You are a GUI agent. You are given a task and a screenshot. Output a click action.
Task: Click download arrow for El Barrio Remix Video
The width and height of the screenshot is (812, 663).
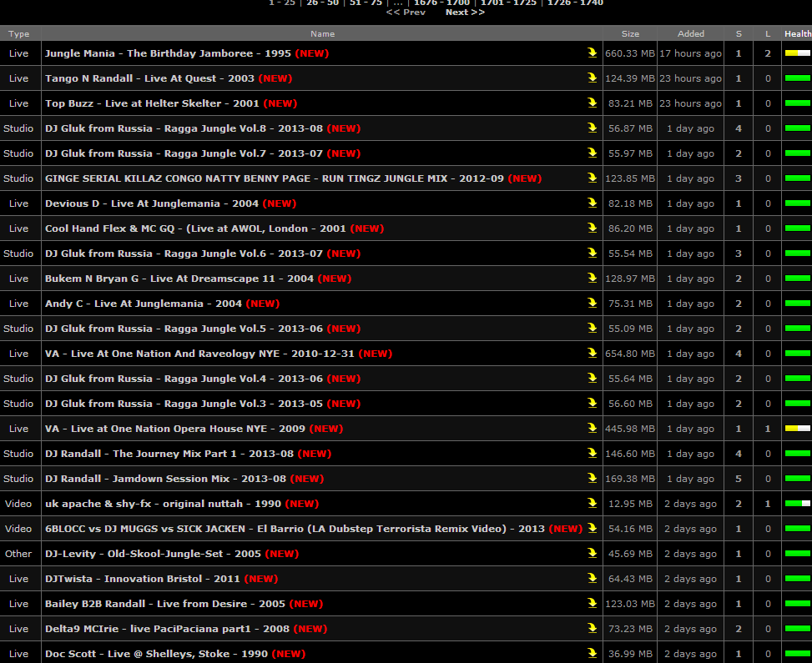(x=592, y=528)
